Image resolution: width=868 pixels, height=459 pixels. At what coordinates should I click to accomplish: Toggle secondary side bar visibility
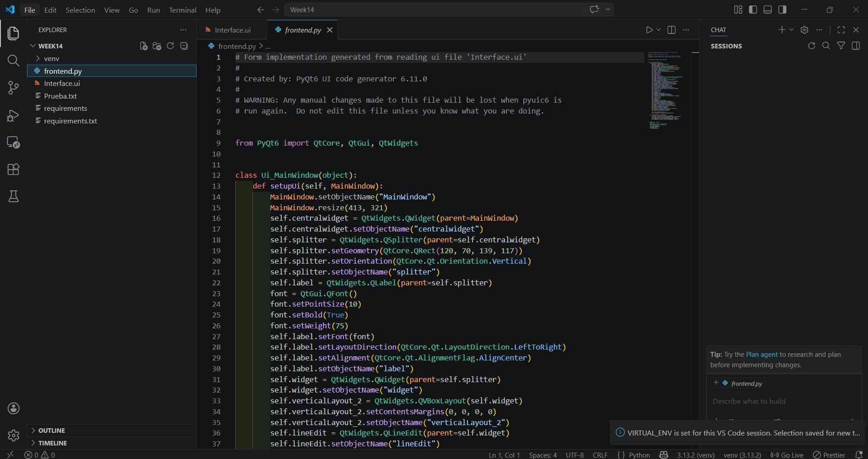click(x=782, y=9)
